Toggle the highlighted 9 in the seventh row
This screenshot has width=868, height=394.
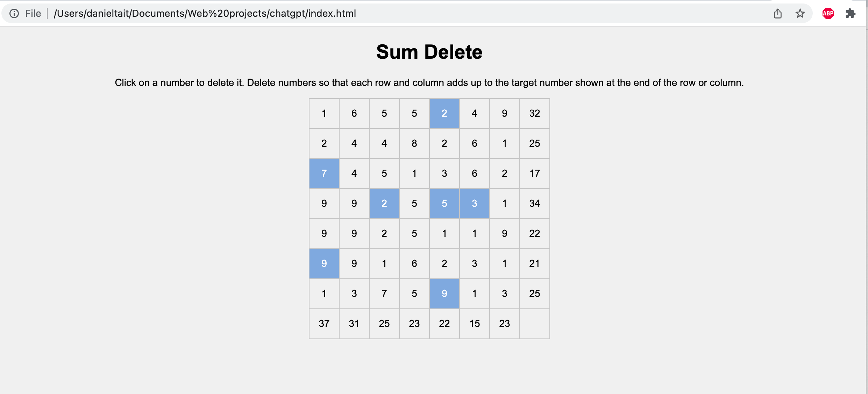point(444,294)
